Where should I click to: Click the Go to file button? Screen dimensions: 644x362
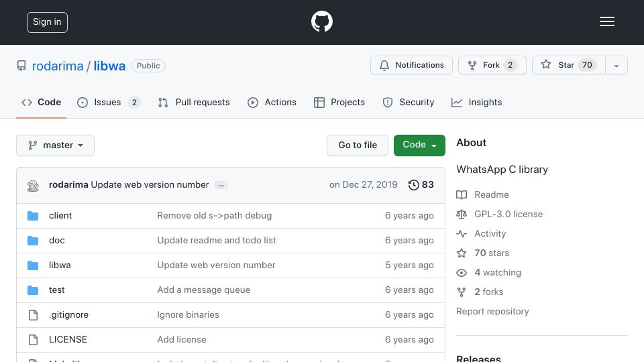tap(358, 145)
